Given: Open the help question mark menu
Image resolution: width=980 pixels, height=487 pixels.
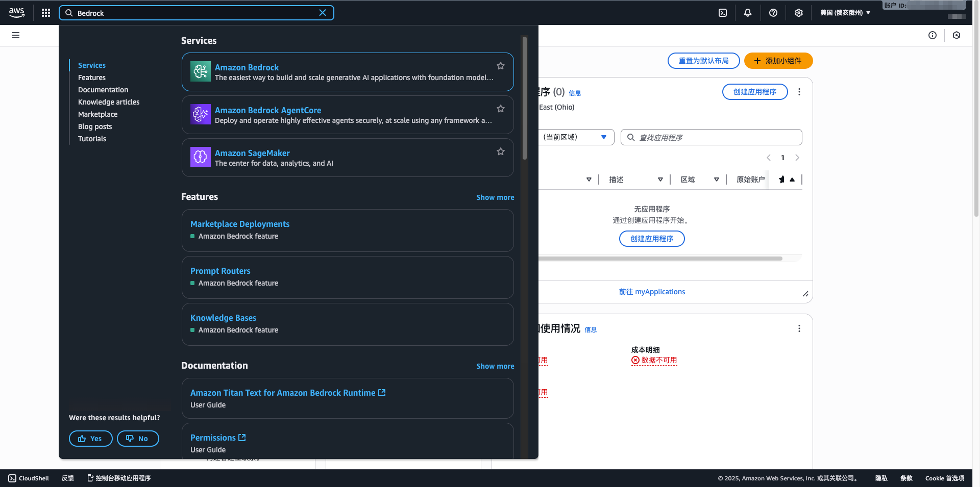Looking at the screenshot, I should 773,13.
